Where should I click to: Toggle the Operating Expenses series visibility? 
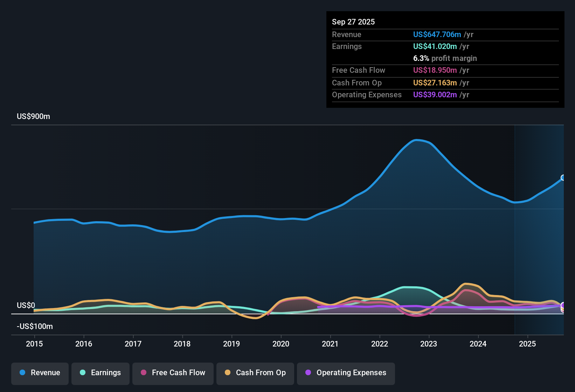click(346, 373)
